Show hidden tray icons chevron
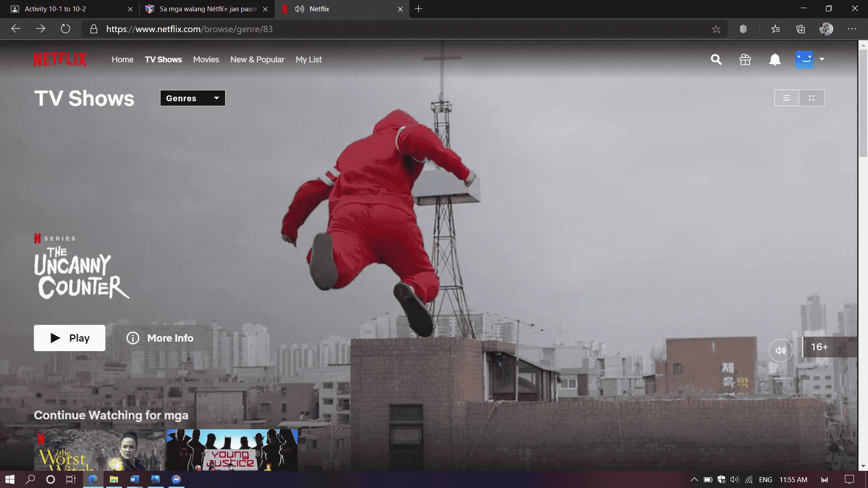Screen dimensions: 868x488 pyautogui.click(x=694, y=479)
